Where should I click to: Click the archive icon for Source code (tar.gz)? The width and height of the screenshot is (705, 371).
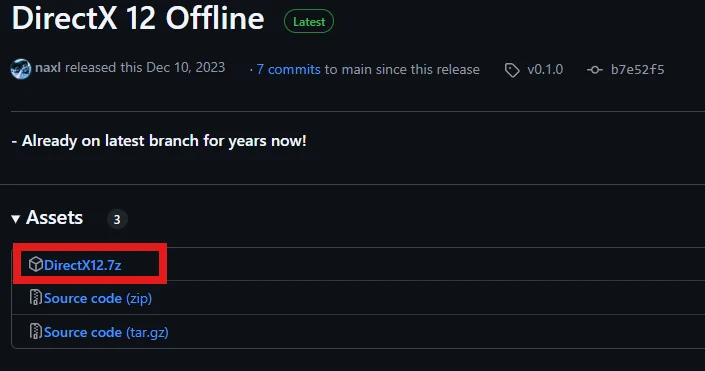[x=35, y=331]
